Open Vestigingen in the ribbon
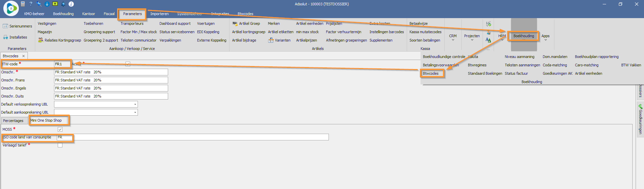644x189 pixels. (47, 23)
